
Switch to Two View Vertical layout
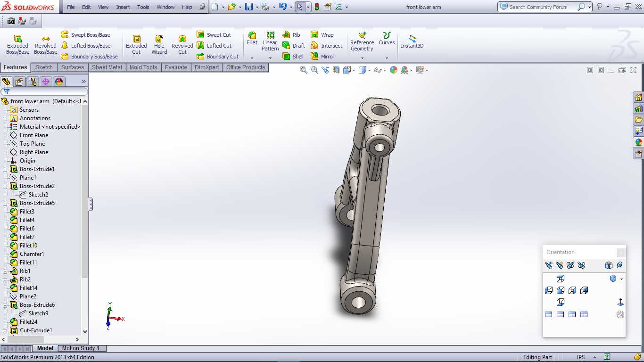572,314
